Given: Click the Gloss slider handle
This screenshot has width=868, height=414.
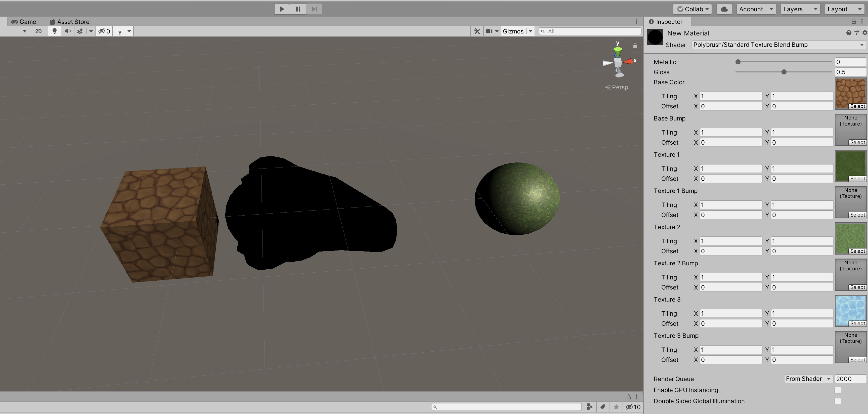Looking at the screenshot, I should coord(784,72).
